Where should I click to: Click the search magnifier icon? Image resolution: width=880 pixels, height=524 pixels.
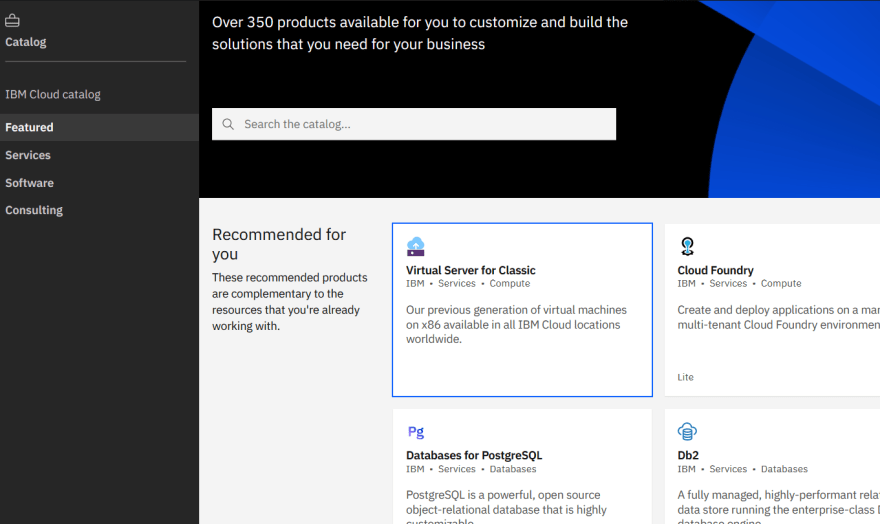tap(228, 124)
